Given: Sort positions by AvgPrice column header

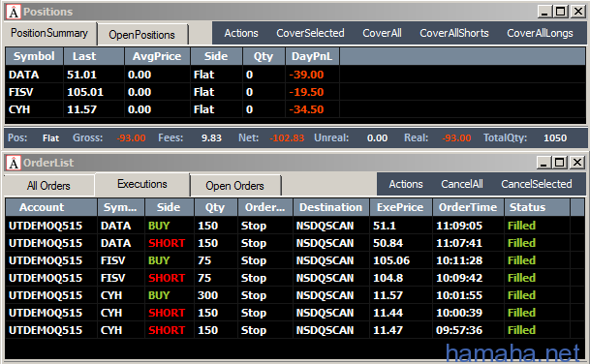Looking at the screenshot, I should tap(157, 56).
